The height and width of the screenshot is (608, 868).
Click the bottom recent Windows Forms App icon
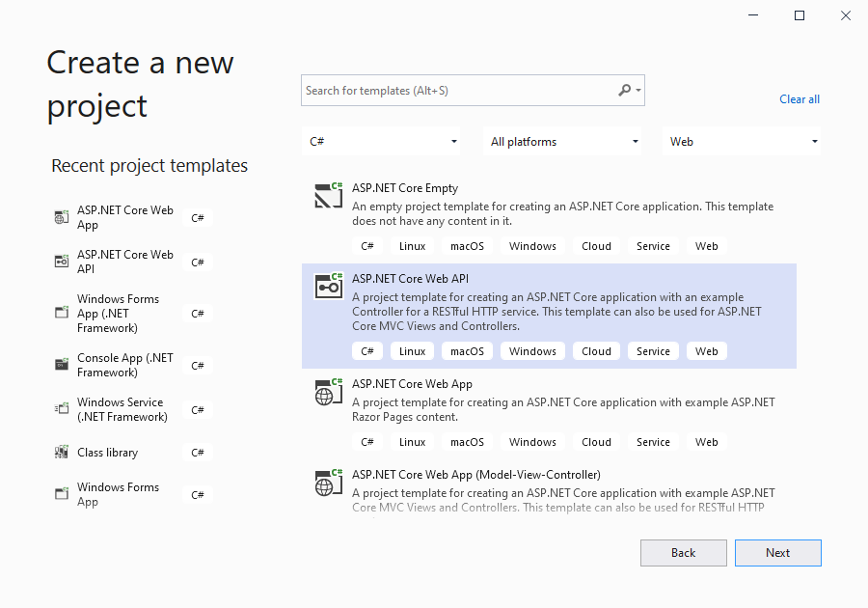tap(62, 494)
